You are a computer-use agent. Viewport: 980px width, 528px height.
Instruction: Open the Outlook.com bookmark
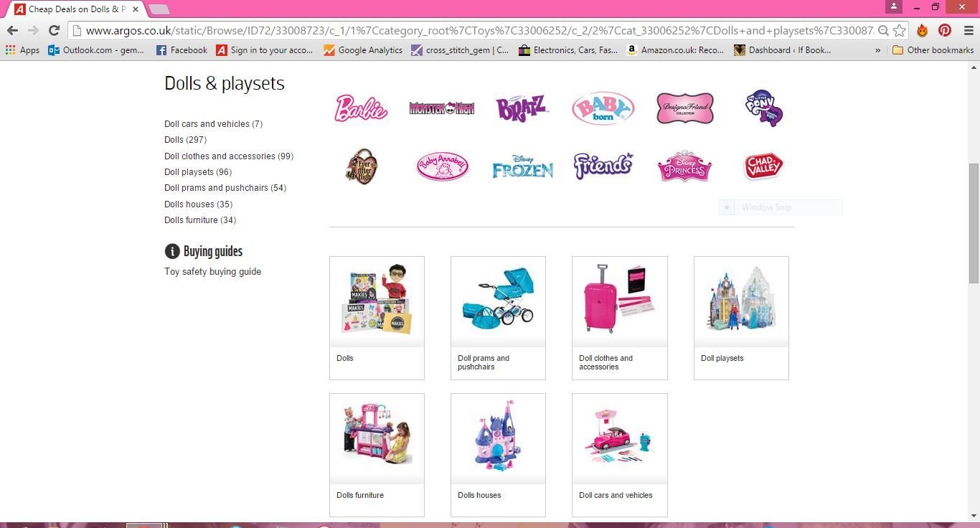[x=96, y=50]
